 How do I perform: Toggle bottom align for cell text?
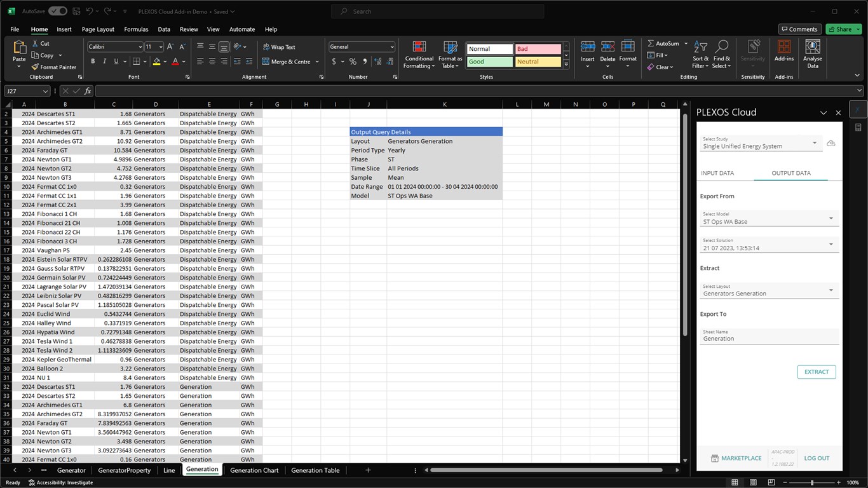(x=224, y=47)
